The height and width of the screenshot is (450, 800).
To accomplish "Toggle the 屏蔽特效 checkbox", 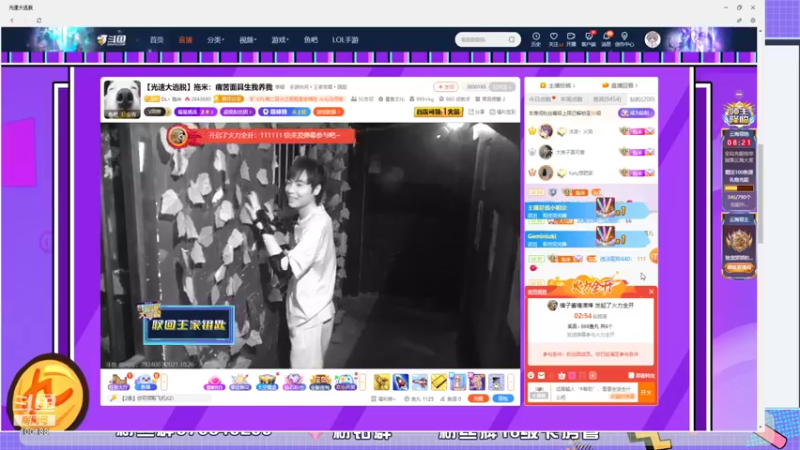I will click(631, 376).
